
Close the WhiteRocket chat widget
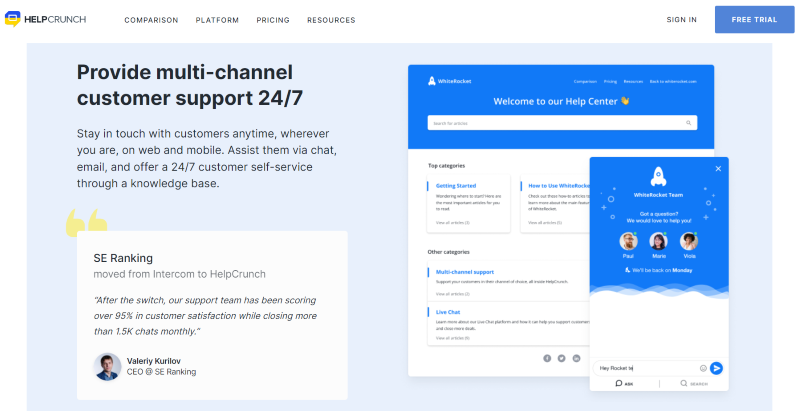[x=718, y=169]
